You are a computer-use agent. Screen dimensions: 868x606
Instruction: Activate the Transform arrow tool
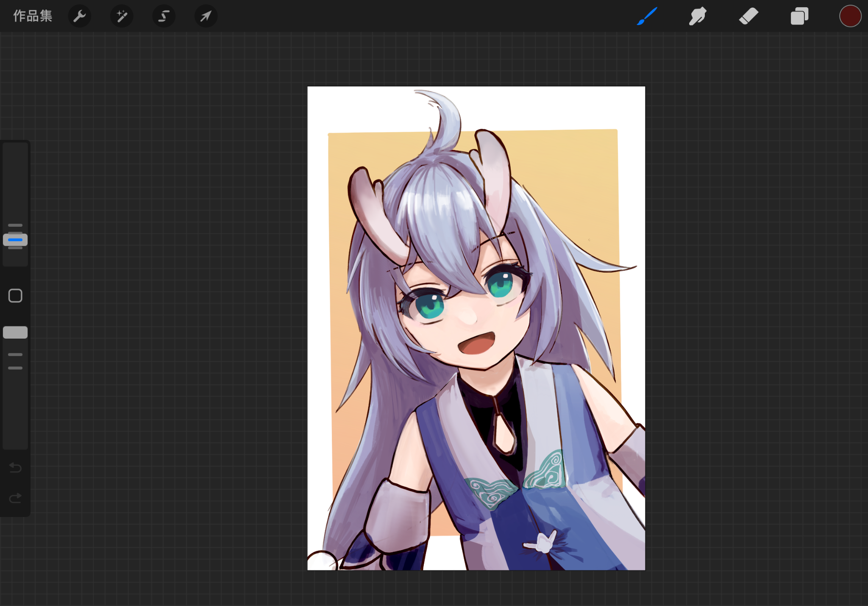tap(206, 16)
